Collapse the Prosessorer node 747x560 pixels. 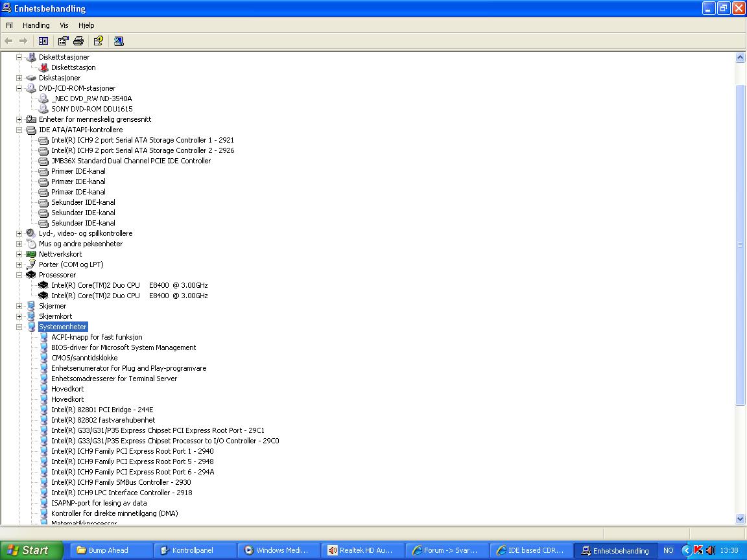click(x=19, y=275)
